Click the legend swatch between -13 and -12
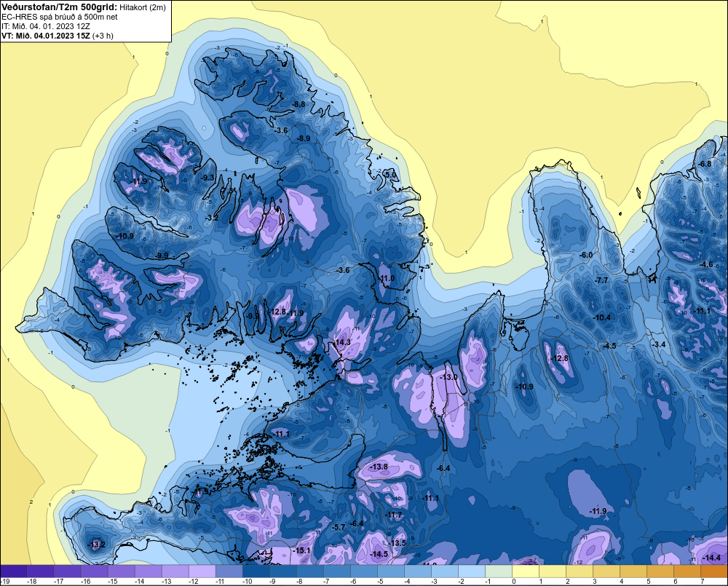728x586 pixels. pyautogui.click(x=175, y=571)
